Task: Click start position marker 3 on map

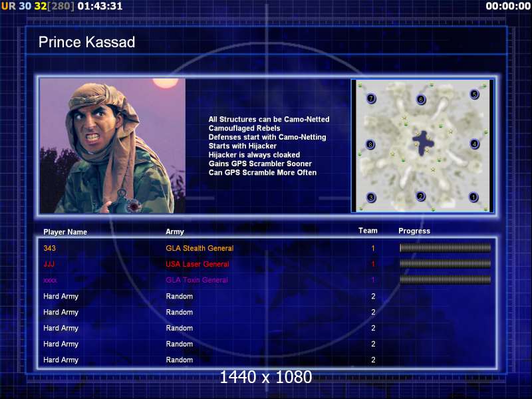Action: pos(371,198)
